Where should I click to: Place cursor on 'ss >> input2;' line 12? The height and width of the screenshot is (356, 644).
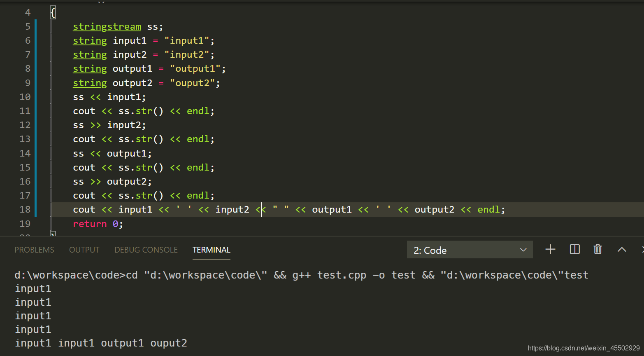109,125
